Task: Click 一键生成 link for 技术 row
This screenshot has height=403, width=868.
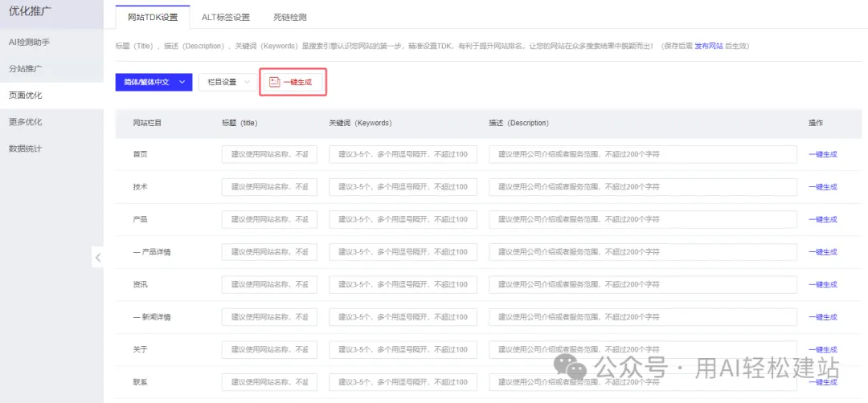Action: (823, 187)
